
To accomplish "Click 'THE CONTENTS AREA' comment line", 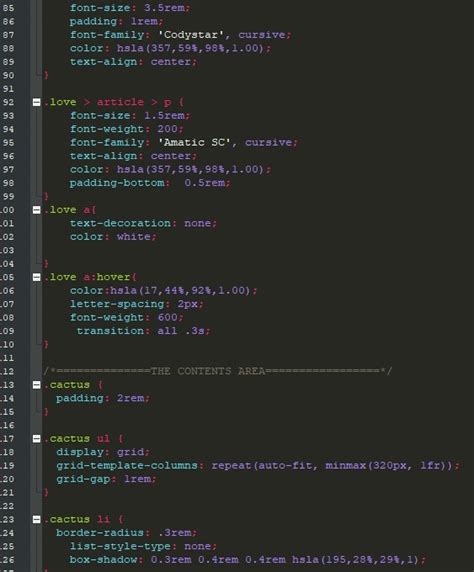I will pos(218,371).
